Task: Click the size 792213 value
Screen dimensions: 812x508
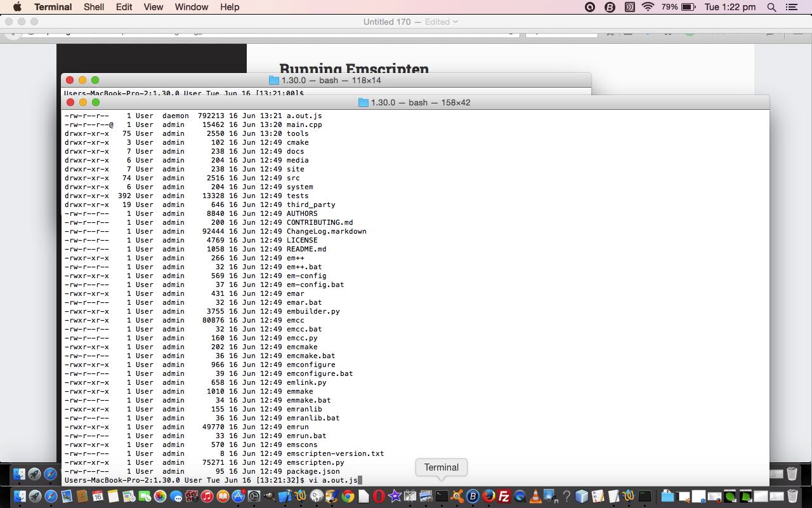Action: [211, 116]
